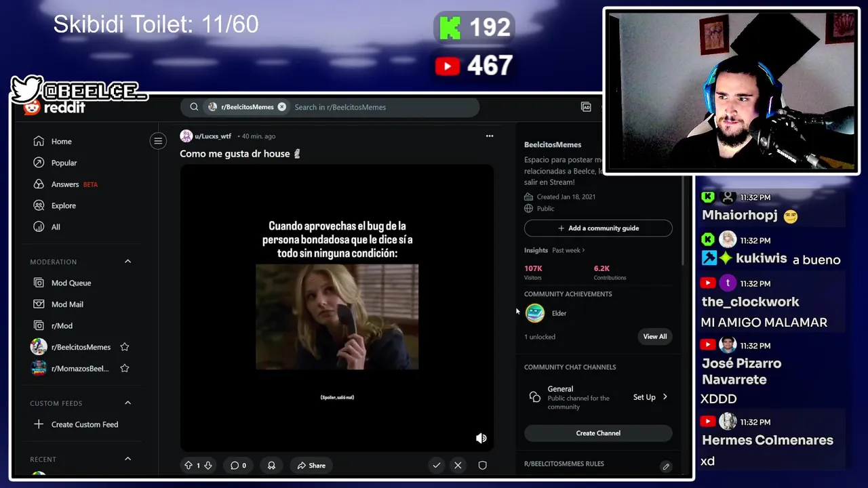Open post options three-dot menu
This screenshot has height=488, width=868.
point(490,136)
